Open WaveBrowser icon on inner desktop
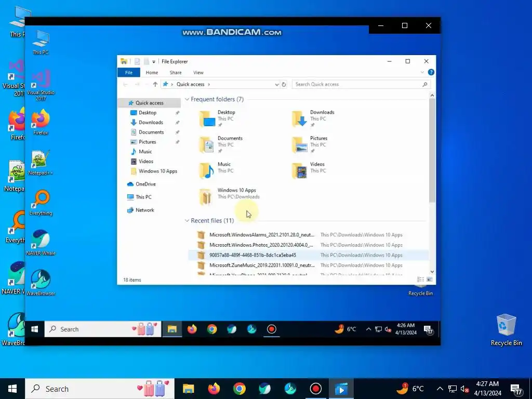 coord(41,283)
